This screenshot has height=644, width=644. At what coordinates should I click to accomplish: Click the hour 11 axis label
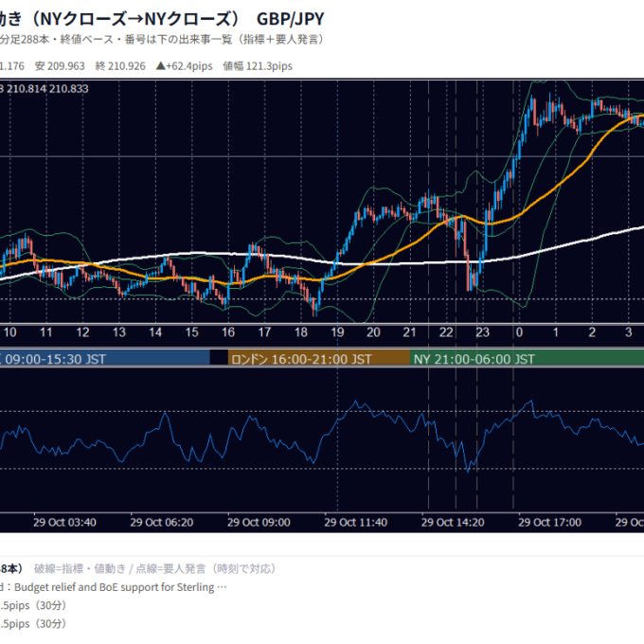46,332
